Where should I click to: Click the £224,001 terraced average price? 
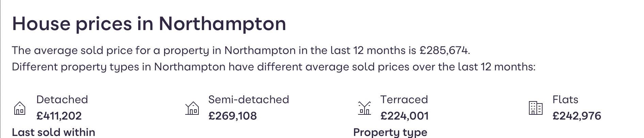[x=404, y=116]
